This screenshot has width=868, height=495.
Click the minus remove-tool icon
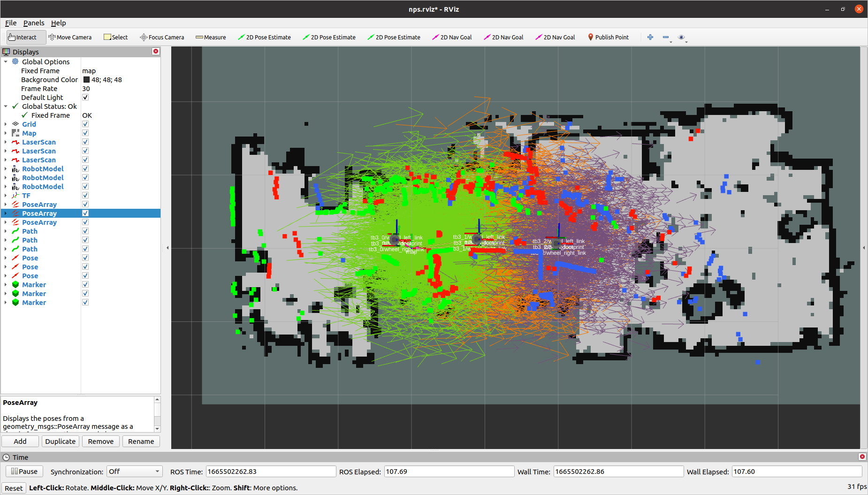[x=666, y=37]
